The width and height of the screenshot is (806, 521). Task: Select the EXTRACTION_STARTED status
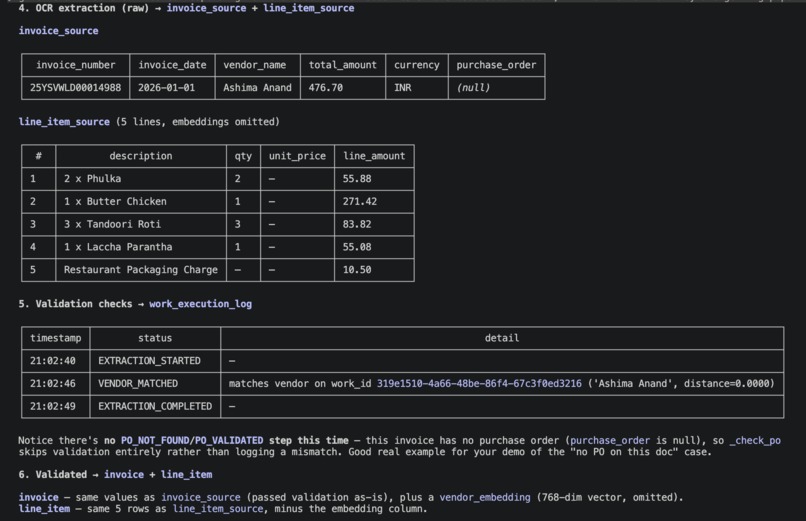tap(149, 361)
